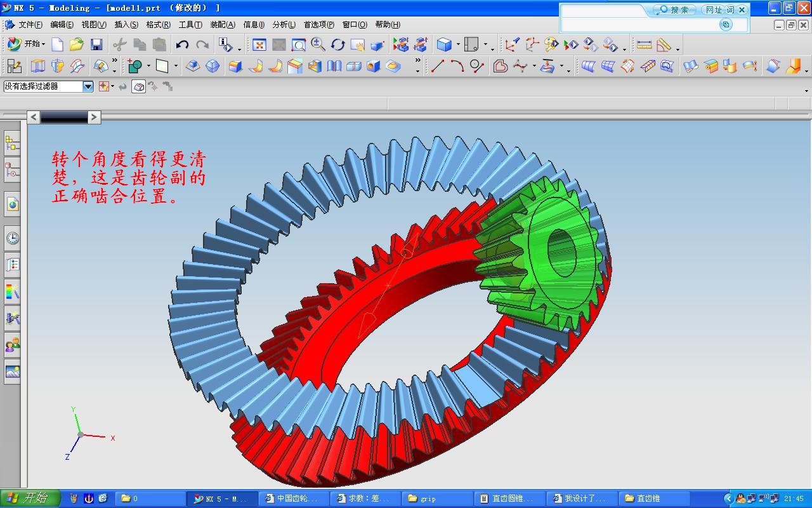Select the Zoom window magnifier icon
812x508 pixels.
pyautogui.click(x=298, y=44)
